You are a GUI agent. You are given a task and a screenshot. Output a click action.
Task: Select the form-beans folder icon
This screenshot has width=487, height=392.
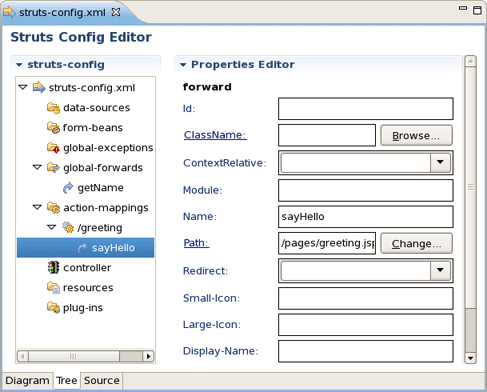click(x=53, y=128)
